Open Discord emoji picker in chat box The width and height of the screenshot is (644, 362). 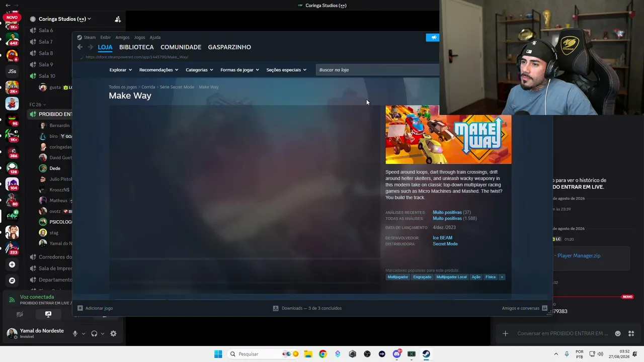[618, 333]
